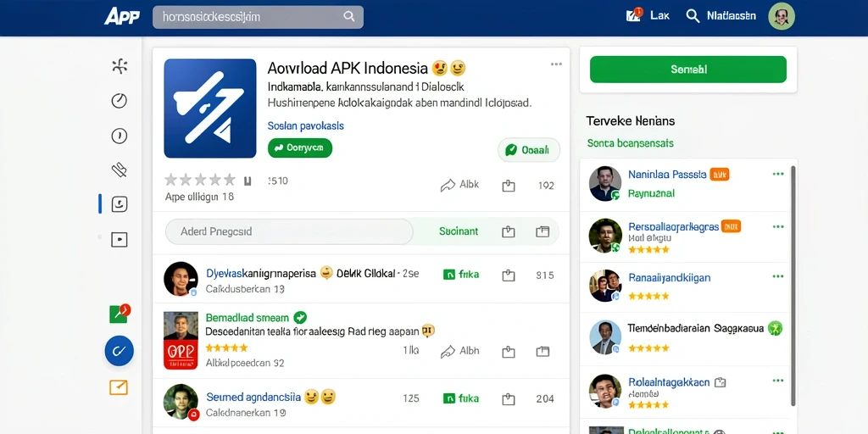Click the Soslan pavokasis link

click(x=305, y=126)
